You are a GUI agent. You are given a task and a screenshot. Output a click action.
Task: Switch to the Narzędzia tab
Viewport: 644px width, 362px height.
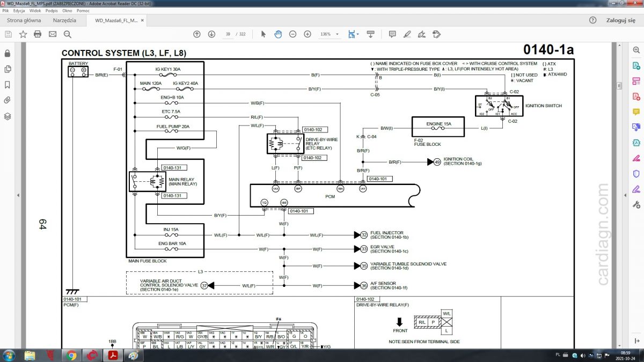coord(64,20)
